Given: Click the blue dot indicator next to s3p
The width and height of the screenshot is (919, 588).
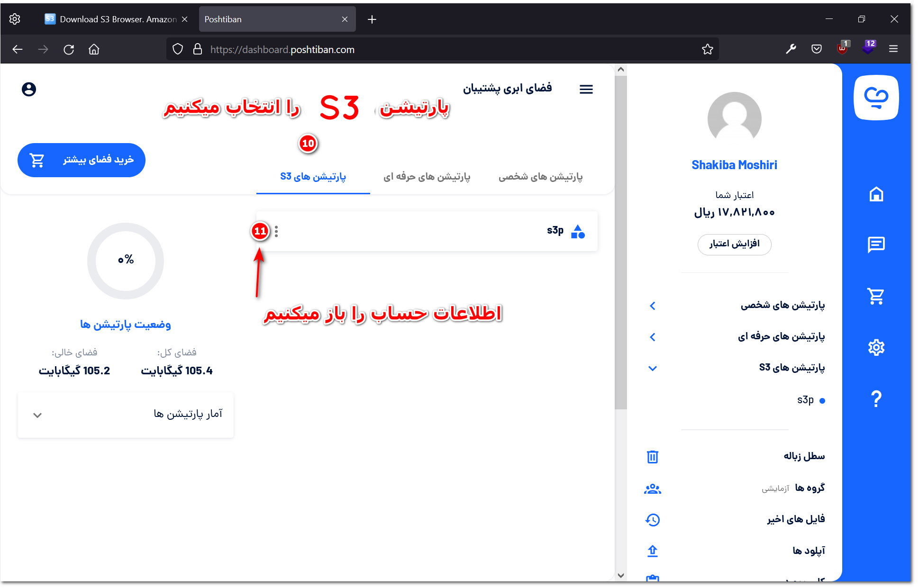Looking at the screenshot, I should [822, 400].
